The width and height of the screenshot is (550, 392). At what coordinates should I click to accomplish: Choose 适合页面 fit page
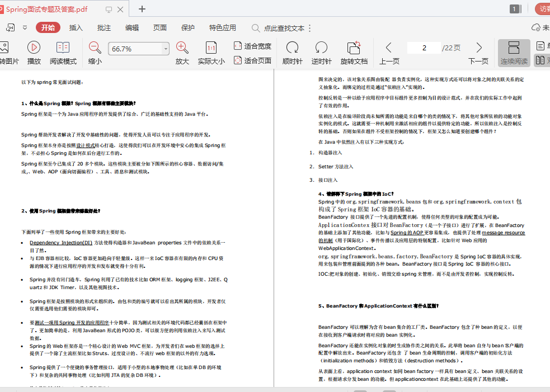click(x=252, y=60)
